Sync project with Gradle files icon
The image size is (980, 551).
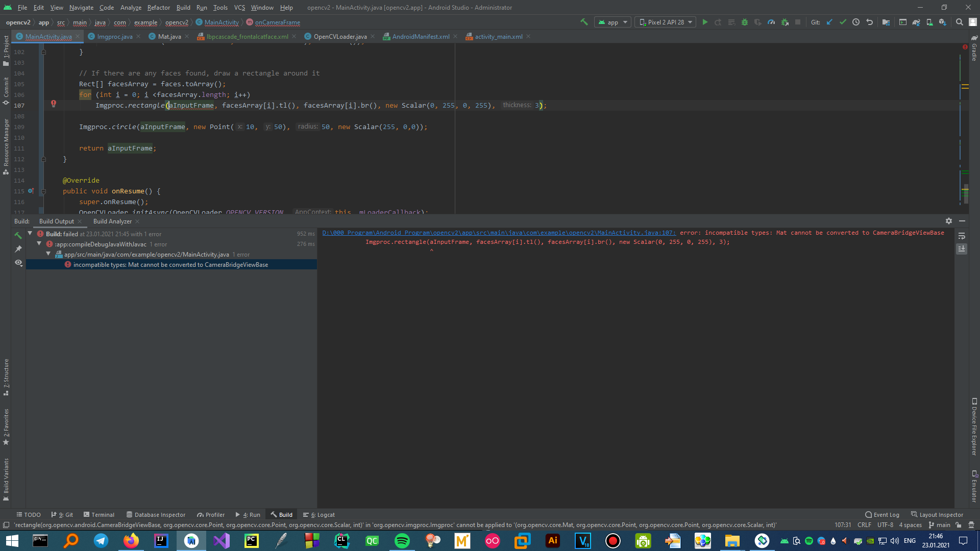click(x=916, y=22)
